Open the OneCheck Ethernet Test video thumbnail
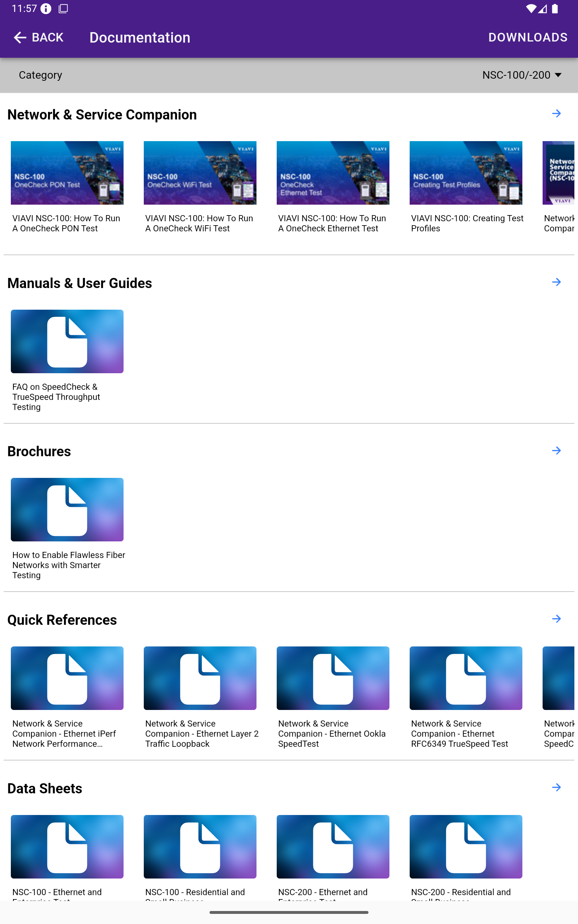 (333, 173)
